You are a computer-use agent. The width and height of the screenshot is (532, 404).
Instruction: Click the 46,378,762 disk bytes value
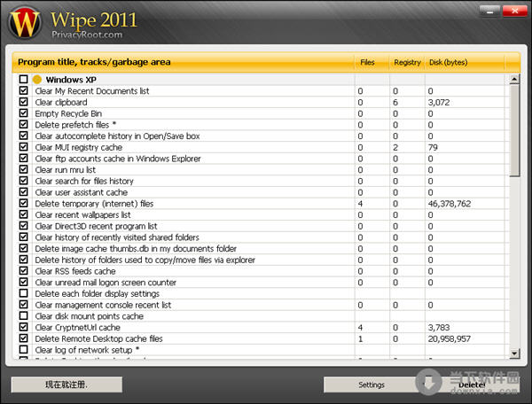click(450, 204)
